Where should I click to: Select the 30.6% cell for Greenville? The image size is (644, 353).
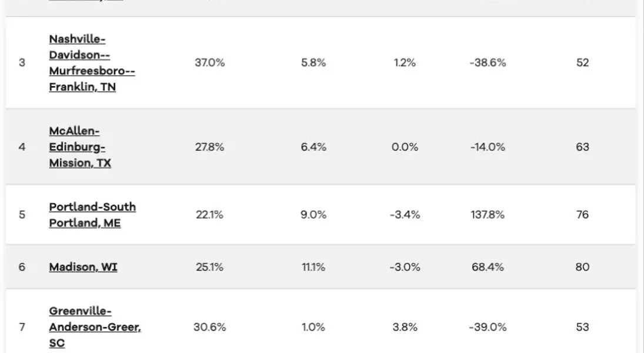(x=209, y=327)
